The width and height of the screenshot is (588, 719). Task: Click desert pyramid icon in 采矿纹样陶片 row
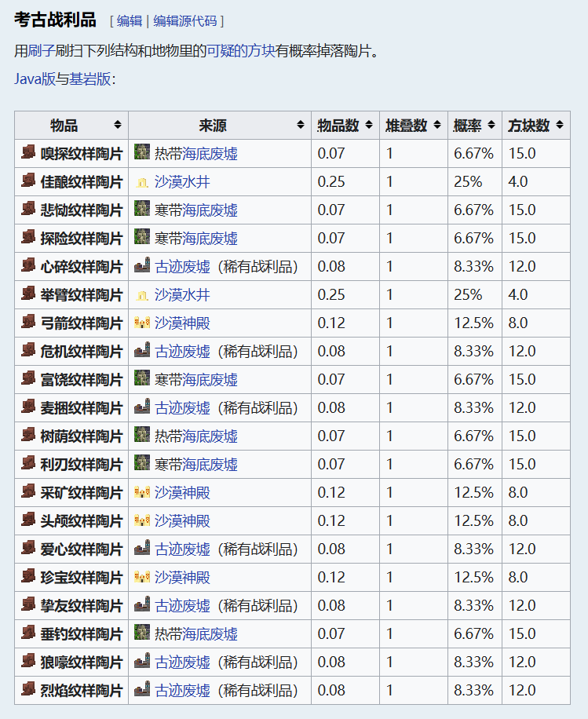[x=142, y=493]
